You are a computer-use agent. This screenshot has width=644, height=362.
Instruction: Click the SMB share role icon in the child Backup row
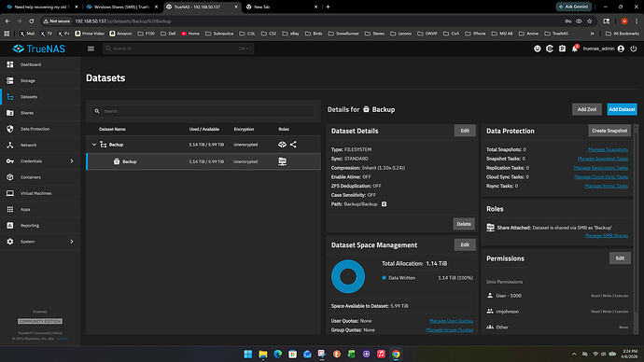click(282, 161)
